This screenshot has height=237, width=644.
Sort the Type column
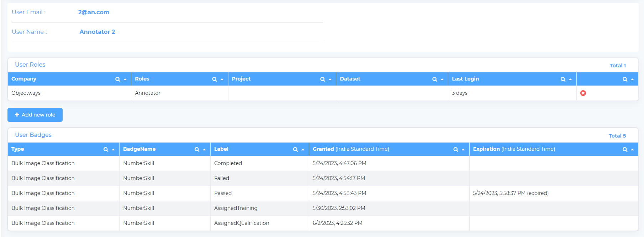point(113,149)
